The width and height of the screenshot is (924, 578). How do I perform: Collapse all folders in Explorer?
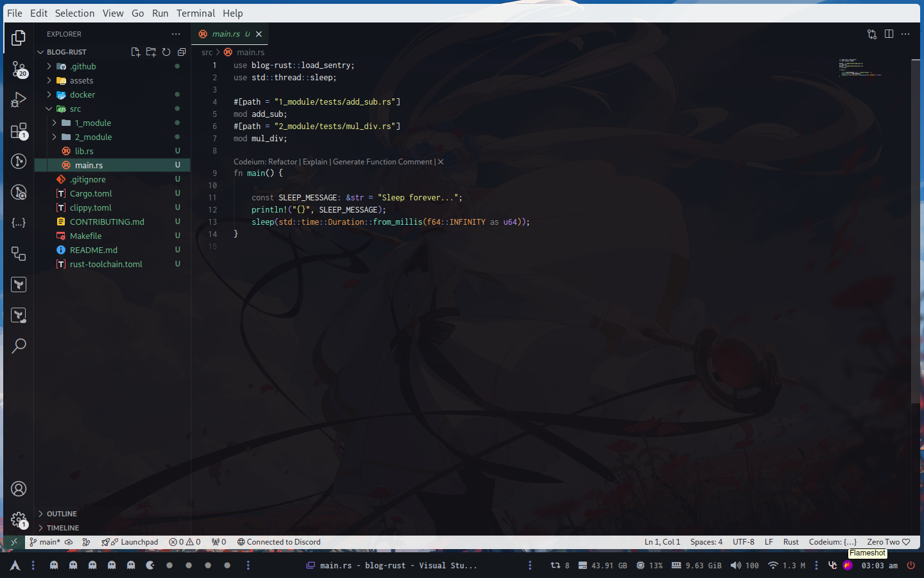182,52
